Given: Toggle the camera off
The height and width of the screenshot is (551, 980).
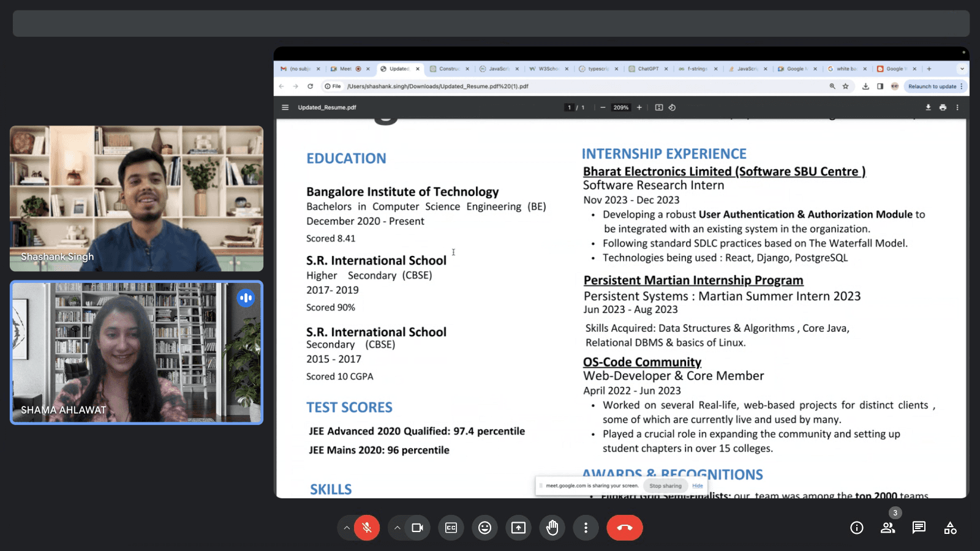Looking at the screenshot, I should click(417, 528).
